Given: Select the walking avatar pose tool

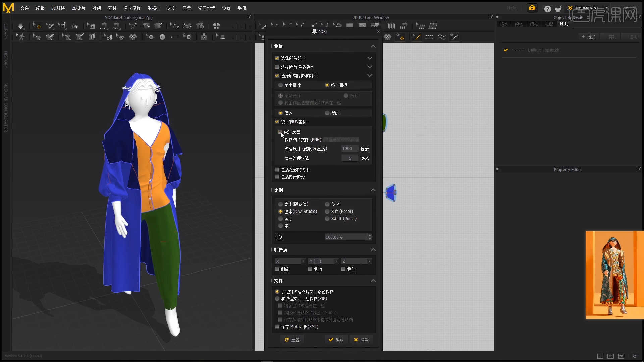Looking at the screenshot, I should 21,37.
